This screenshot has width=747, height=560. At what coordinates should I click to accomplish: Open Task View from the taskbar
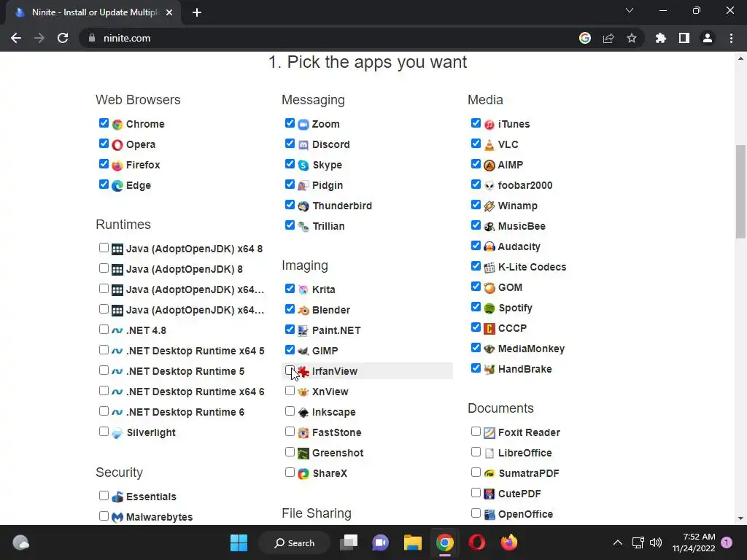point(349,542)
